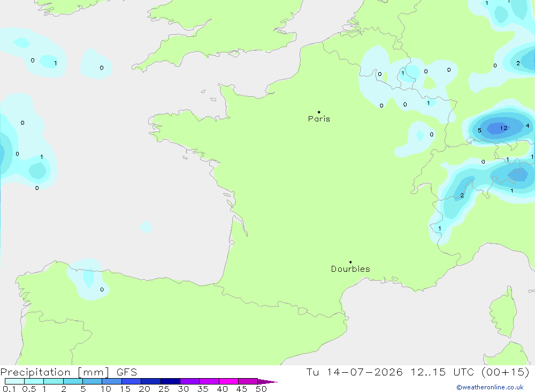
Task: Click the legend scale label 50
Action: (261, 389)
